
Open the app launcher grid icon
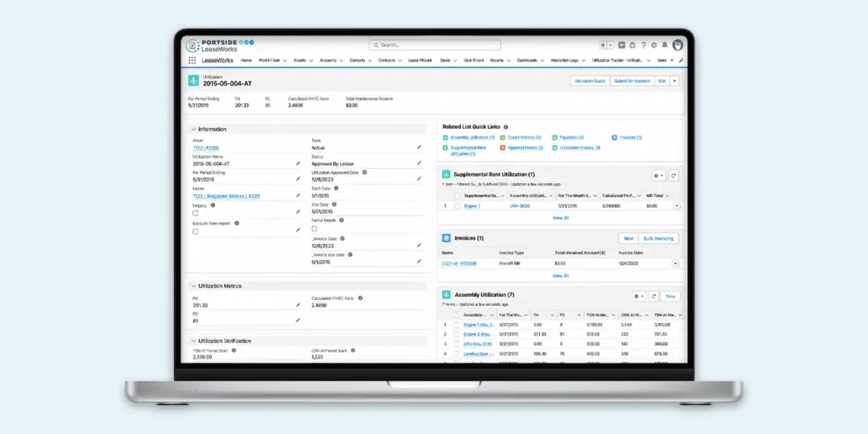pos(192,60)
